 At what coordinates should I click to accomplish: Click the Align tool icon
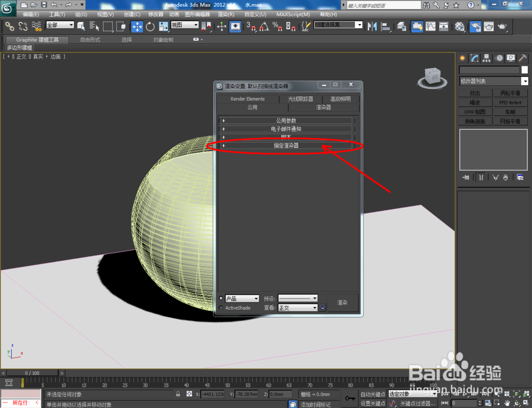pos(386,26)
